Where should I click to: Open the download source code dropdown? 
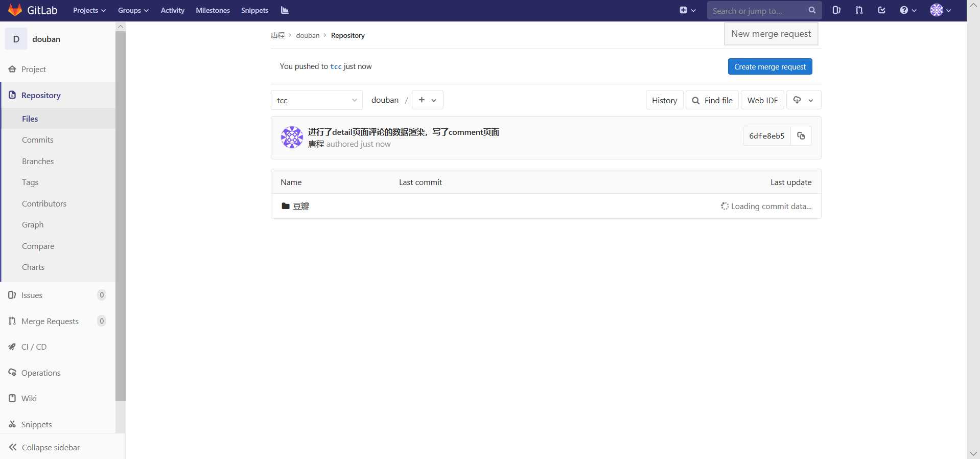click(x=804, y=100)
